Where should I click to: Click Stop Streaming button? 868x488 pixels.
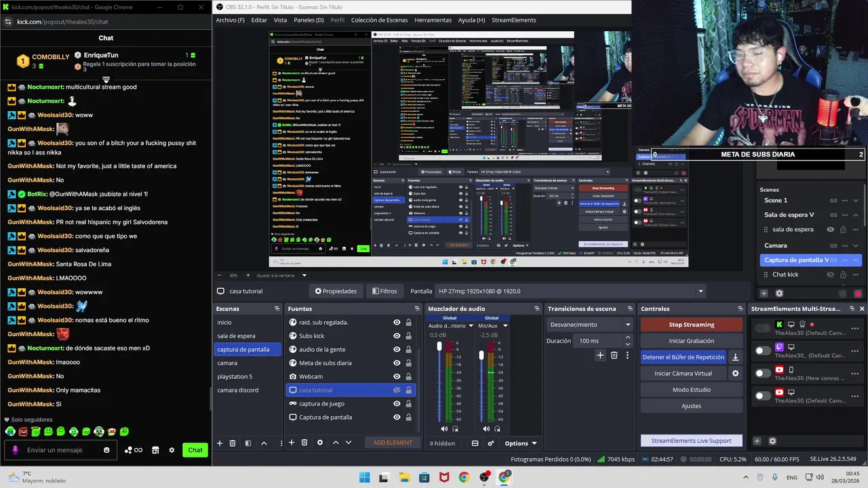[x=691, y=325]
